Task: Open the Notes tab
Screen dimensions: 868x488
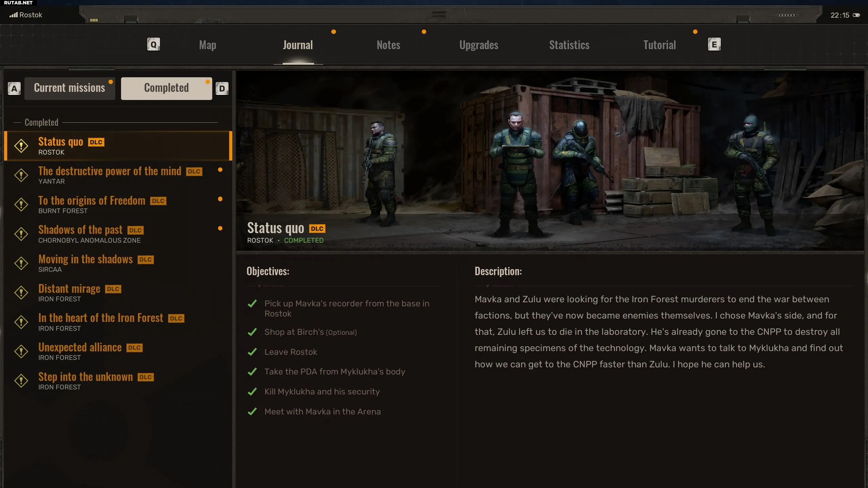Action: click(388, 45)
